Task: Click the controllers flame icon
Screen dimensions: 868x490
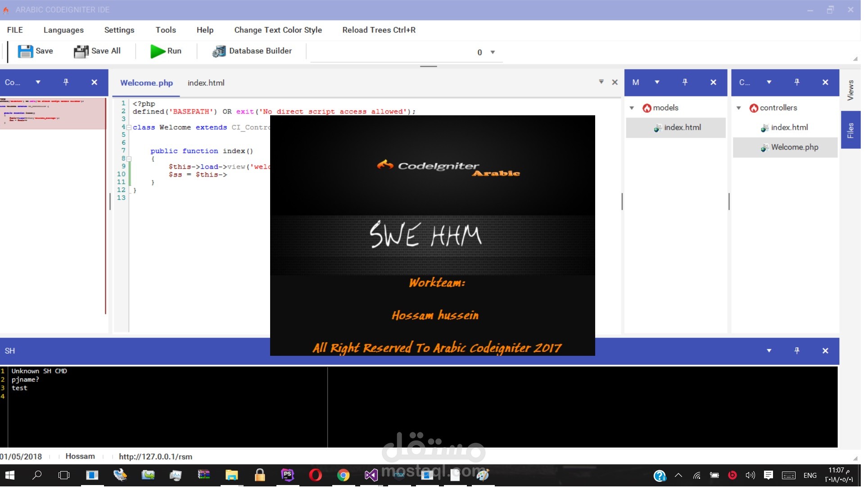Action: (x=754, y=108)
